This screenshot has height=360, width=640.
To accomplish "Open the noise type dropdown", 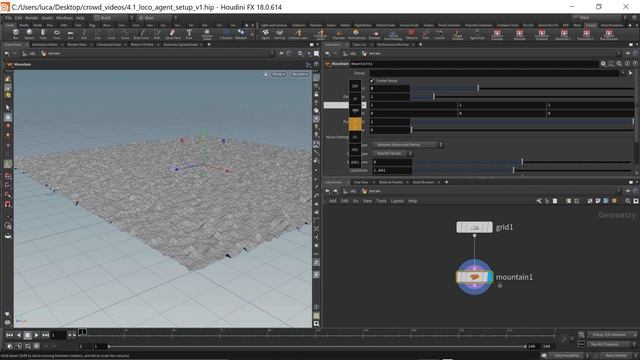I will 408,145.
